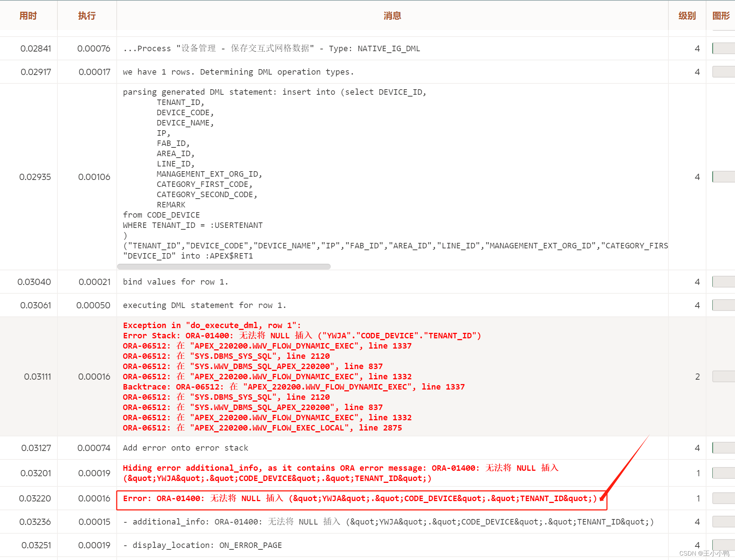Click 'we have 1 rows' message row
Screen dimensions: 735x560
(x=238, y=72)
